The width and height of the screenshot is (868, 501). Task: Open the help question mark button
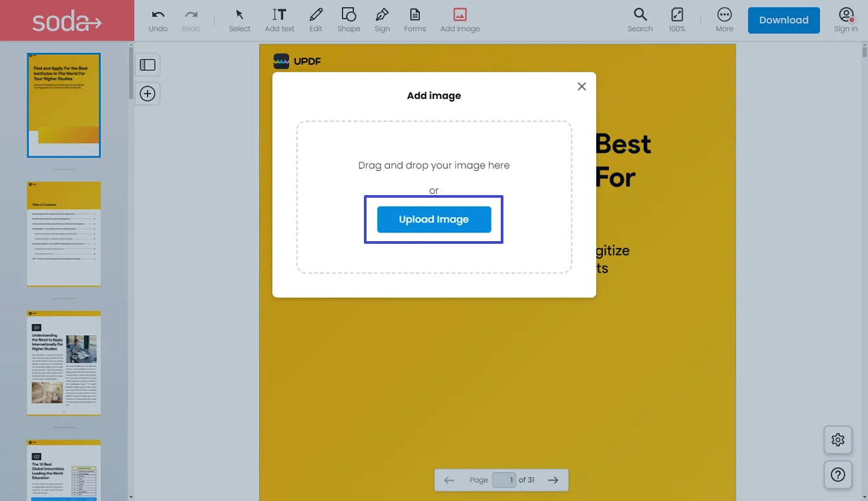point(838,475)
